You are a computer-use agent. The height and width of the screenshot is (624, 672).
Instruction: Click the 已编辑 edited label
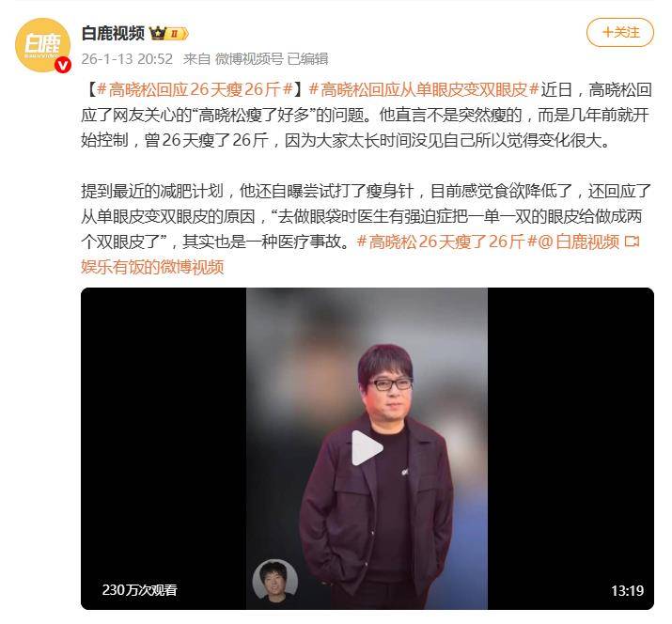(x=307, y=58)
